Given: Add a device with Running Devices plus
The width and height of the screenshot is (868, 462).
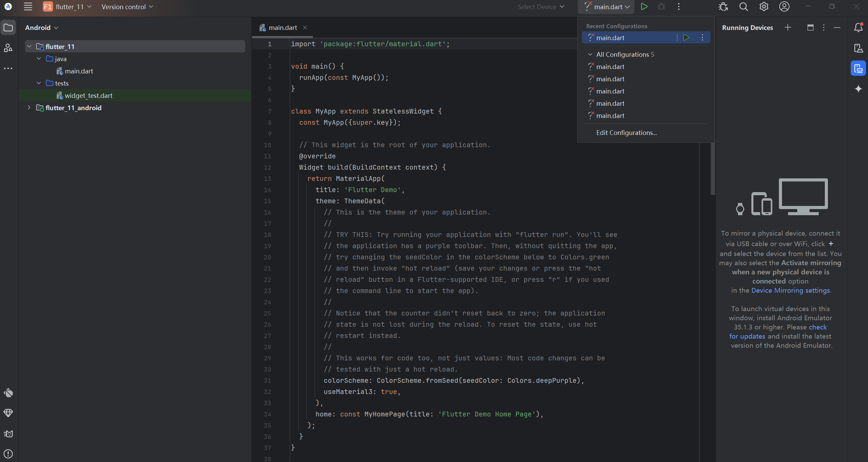Looking at the screenshot, I should tap(788, 28).
